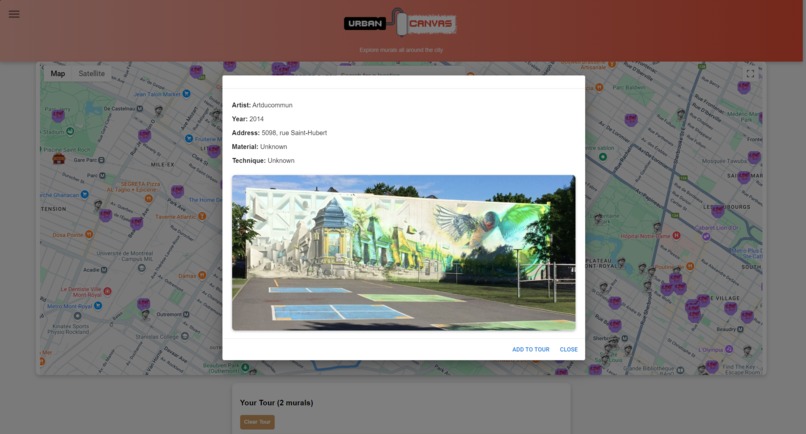
Task: Open Le Dentiste Ville Mont-Royal pin
Action: [107, 291]
